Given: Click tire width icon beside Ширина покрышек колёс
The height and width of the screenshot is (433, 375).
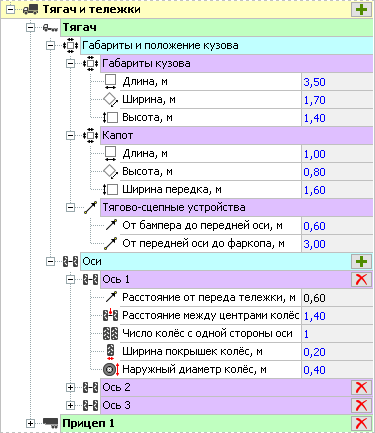Looking at the screenshot, I should coord(110,352).
